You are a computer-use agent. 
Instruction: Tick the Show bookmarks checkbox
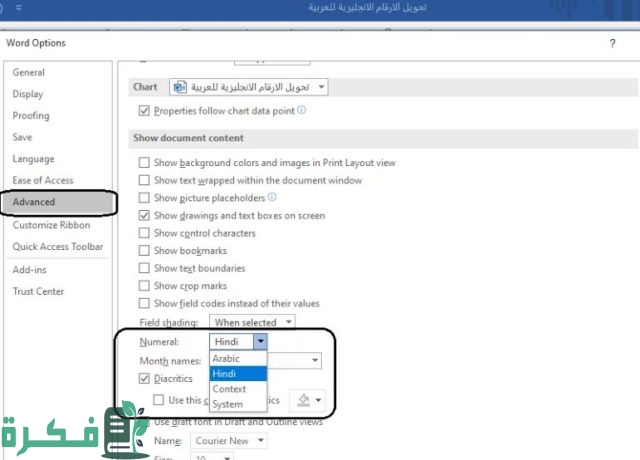coord(144,250)
